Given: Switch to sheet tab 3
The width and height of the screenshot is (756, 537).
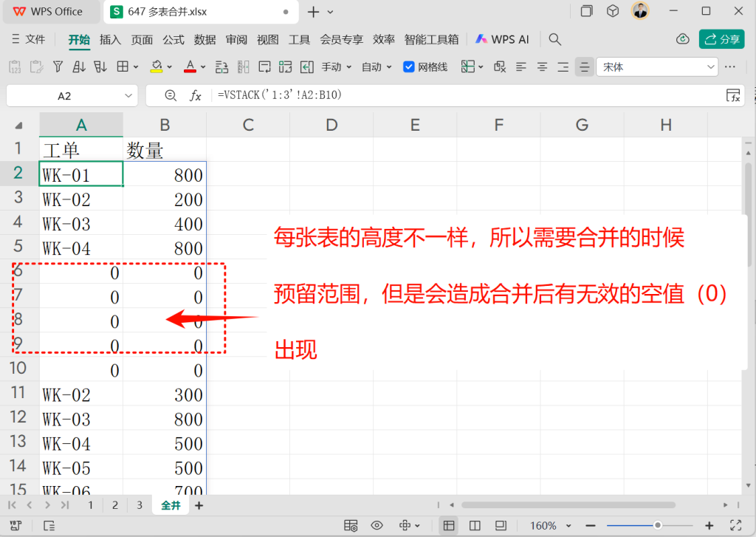Looking at the screenshot, I should [x=140, y=505].
